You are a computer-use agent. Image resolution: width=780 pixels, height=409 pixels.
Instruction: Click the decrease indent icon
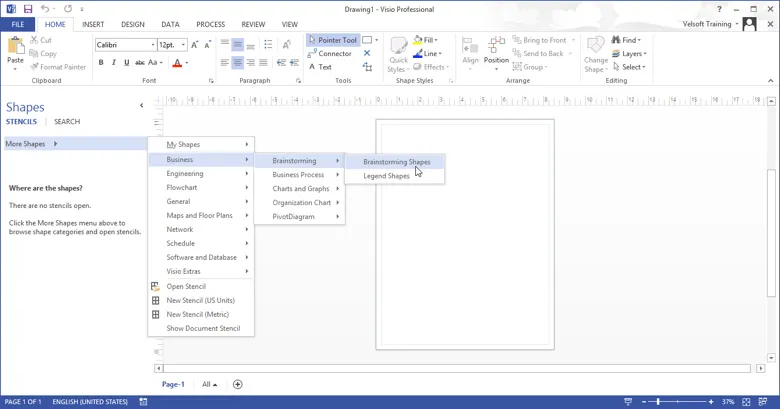282,62
